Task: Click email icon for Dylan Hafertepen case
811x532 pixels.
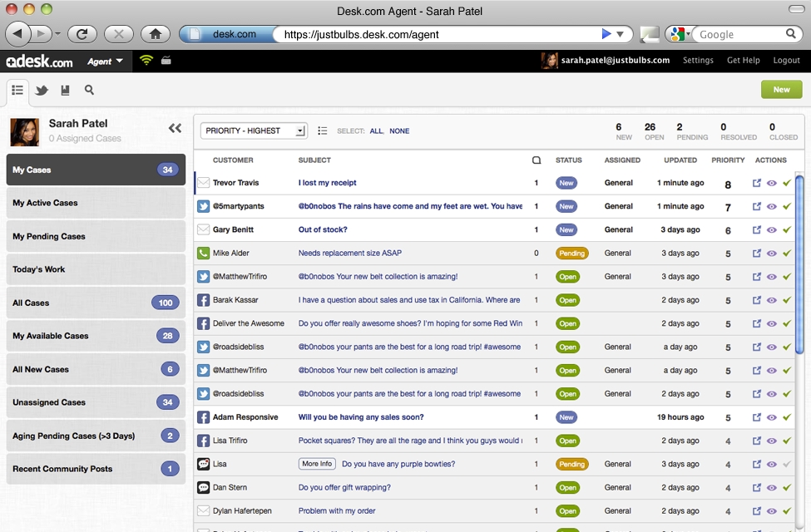Action: point(203,510)
